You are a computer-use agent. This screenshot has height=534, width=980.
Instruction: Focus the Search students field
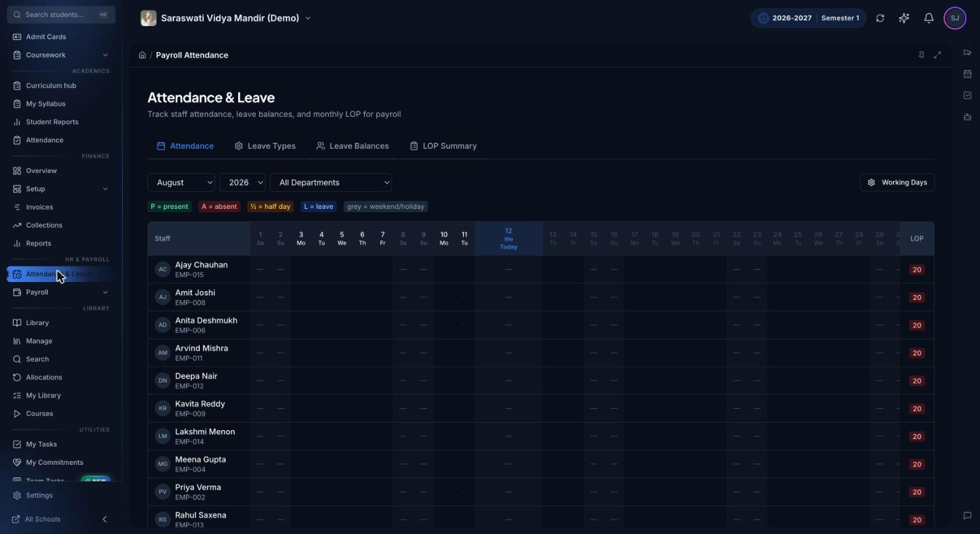(x=61, y=14)
